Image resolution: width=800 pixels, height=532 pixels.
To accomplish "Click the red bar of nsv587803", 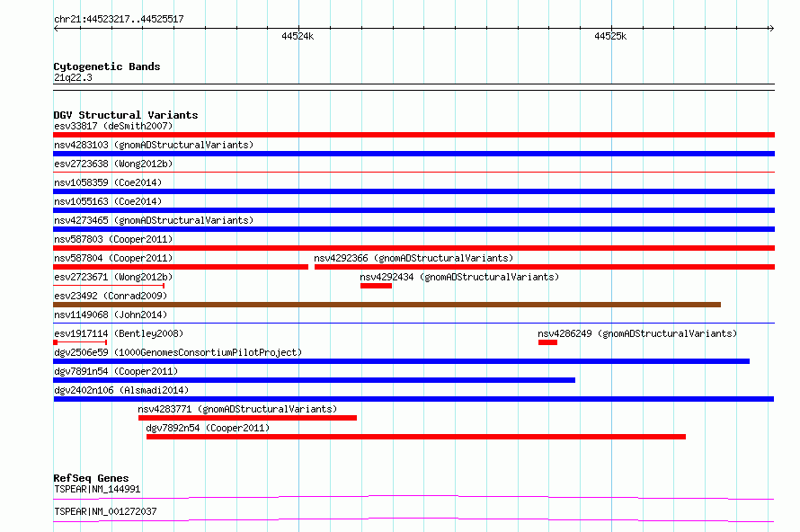I will (413, 248).
